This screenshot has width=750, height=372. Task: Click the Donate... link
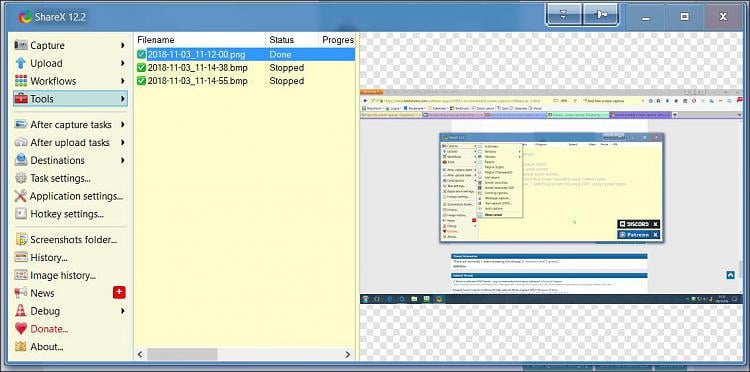(x=49, y=329)
